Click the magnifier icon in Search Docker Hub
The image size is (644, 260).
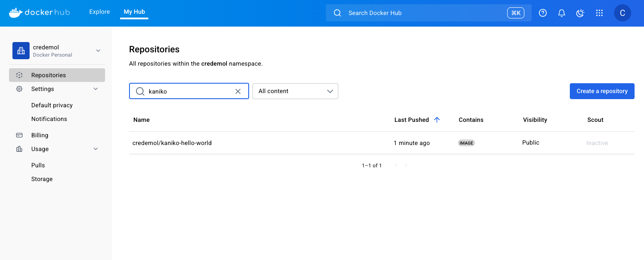coord(337,13)
